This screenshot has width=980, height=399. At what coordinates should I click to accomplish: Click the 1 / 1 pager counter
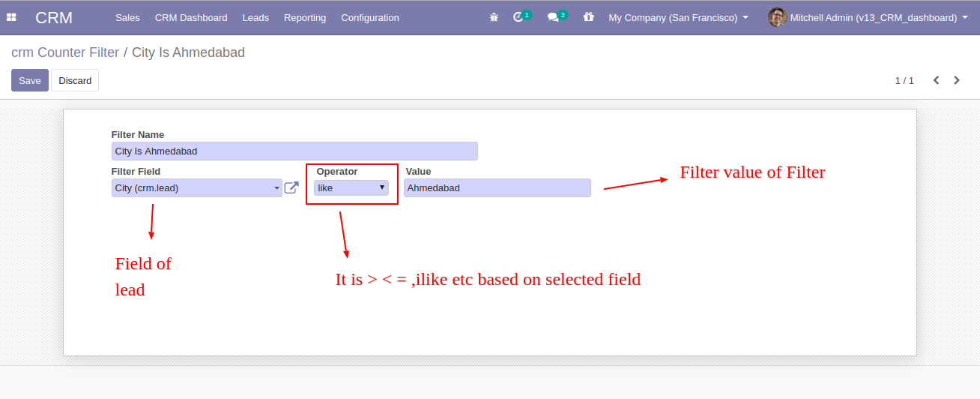904,80
